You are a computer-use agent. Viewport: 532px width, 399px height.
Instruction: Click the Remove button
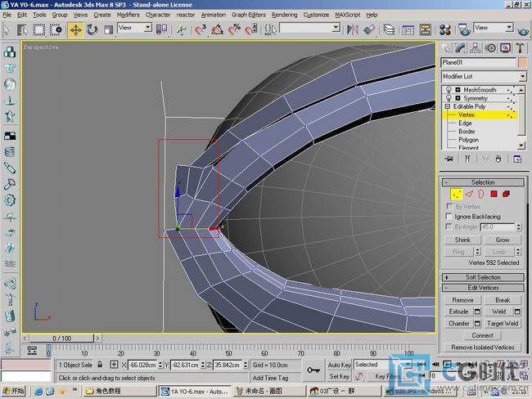click(x=462, y=300)
